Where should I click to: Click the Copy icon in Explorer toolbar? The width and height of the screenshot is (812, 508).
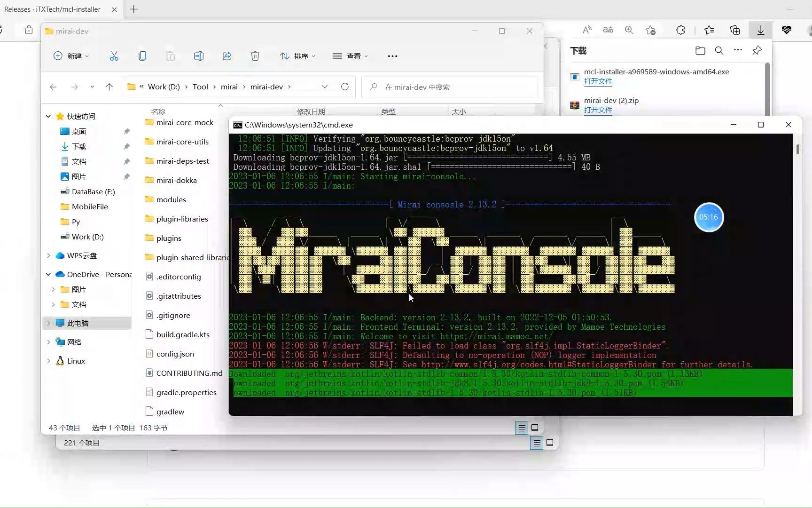pos(142,56)
